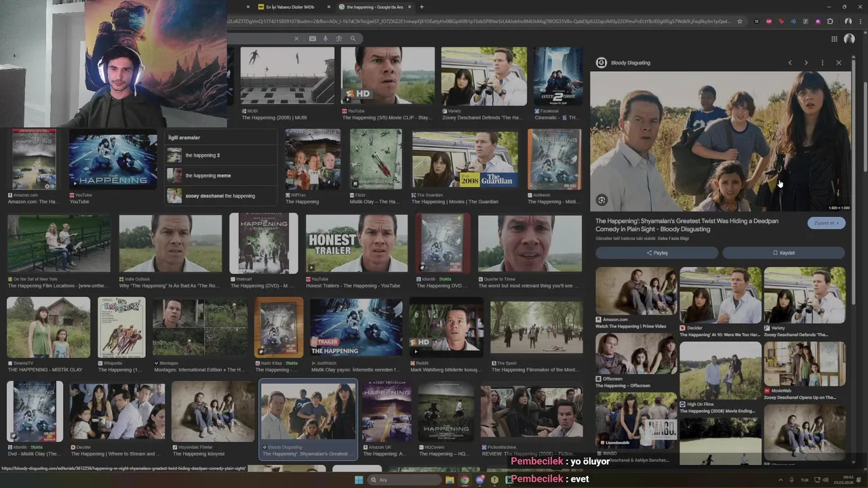Select related search 'the happening 2'
The width and height of the screenshot is (868, 488).
(220, 155)
